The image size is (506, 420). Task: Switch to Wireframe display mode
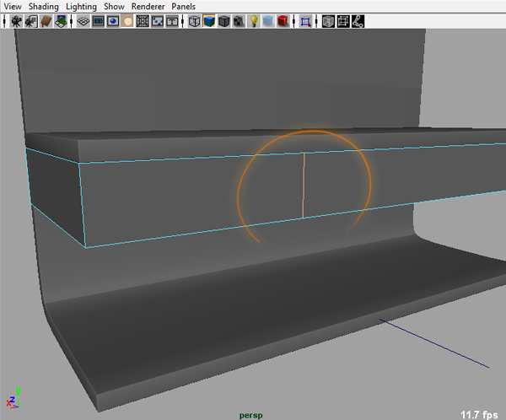[x=194, y=21]
